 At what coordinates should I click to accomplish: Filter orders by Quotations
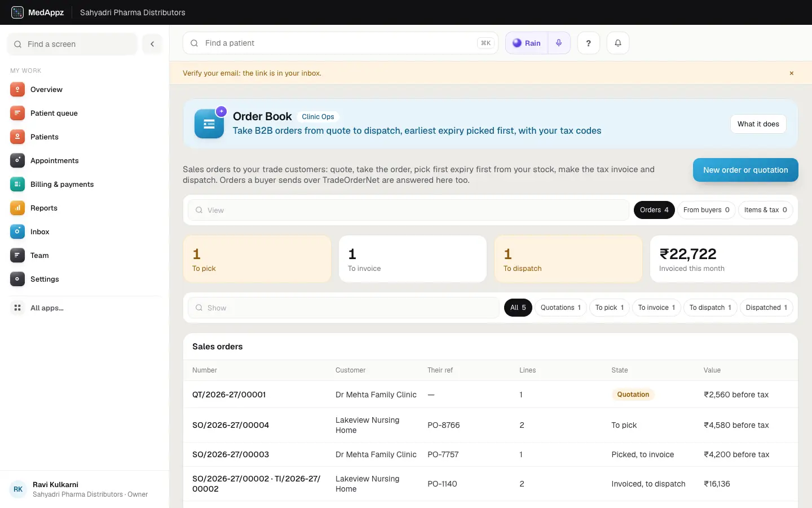point(561,308)
